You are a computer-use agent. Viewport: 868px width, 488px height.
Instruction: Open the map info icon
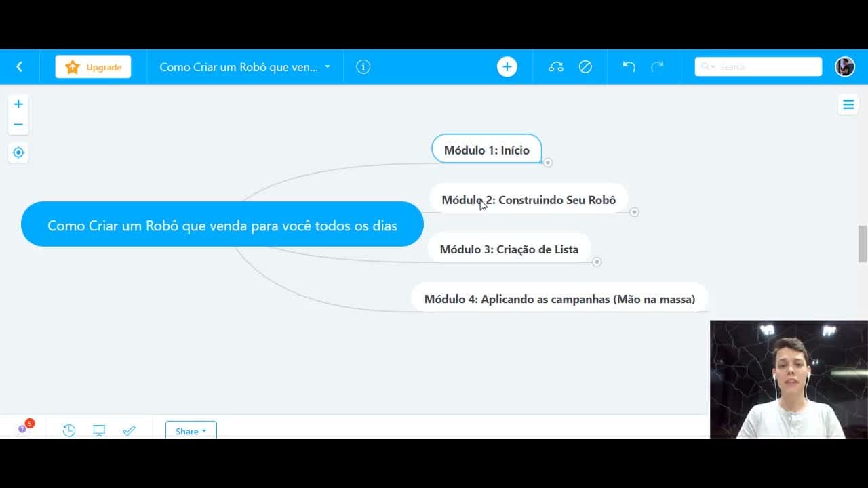[363, 66]
